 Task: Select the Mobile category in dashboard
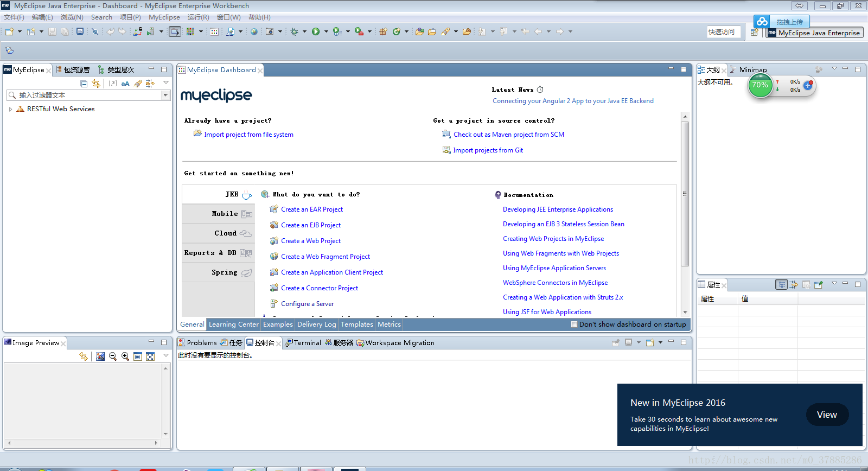point(218,214)
